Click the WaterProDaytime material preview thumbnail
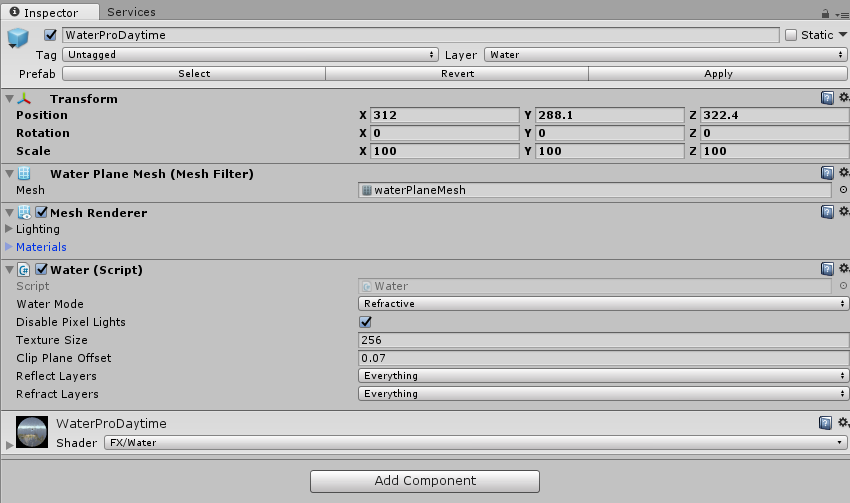 click(32, 432)
